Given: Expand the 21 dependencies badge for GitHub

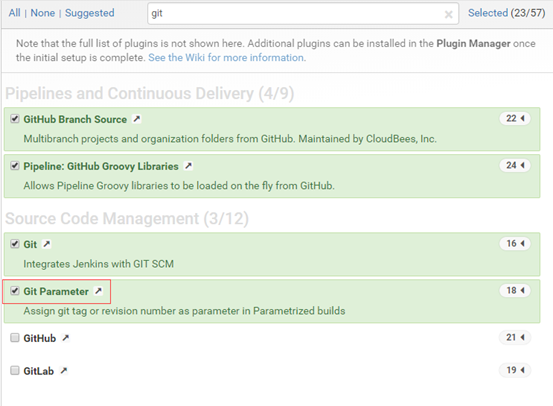Looking at the screenshot, I should click(x=515, y=338).
